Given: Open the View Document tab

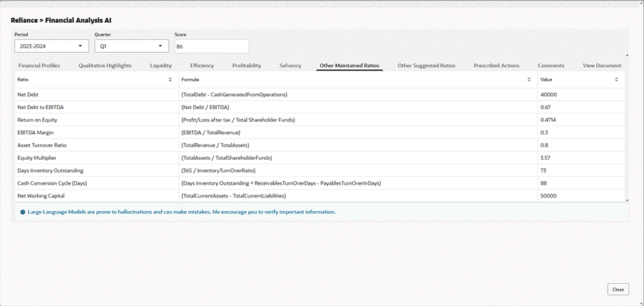Looking at the screenshot, I should point(602,66).
